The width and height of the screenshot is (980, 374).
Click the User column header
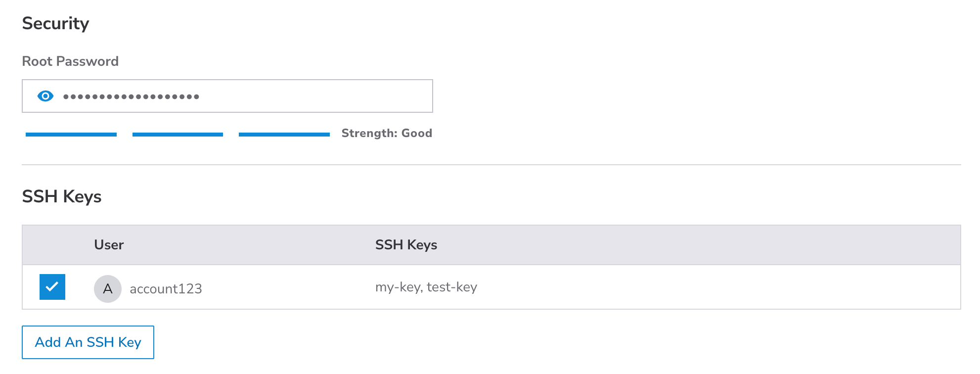point(109,245)
